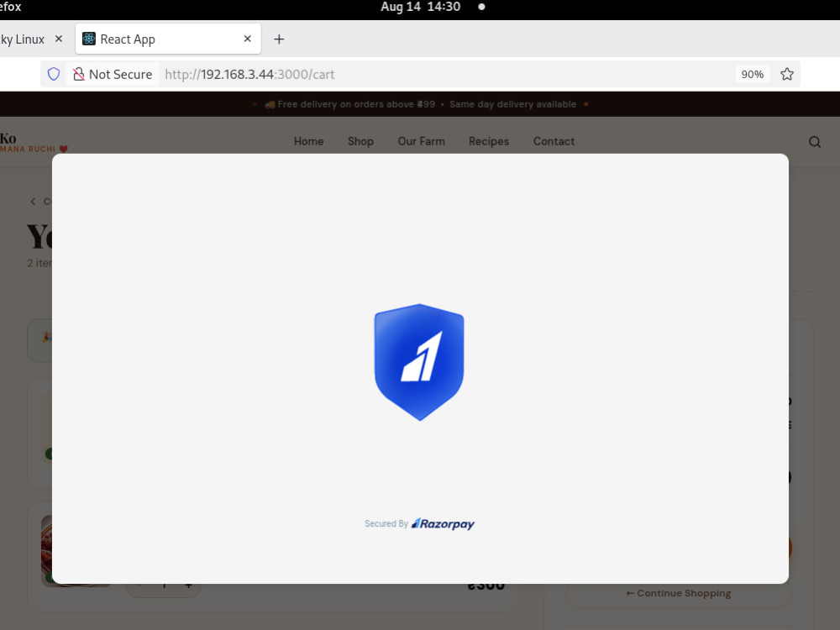Click the Not Secure label

pyautogui.click(x=120, y=75)
